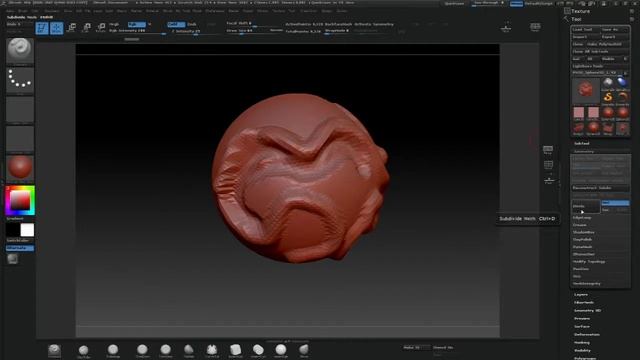Click the Divide button in Geometry
This screenshot has height=360, width=640.
click(x=586, y=207)
